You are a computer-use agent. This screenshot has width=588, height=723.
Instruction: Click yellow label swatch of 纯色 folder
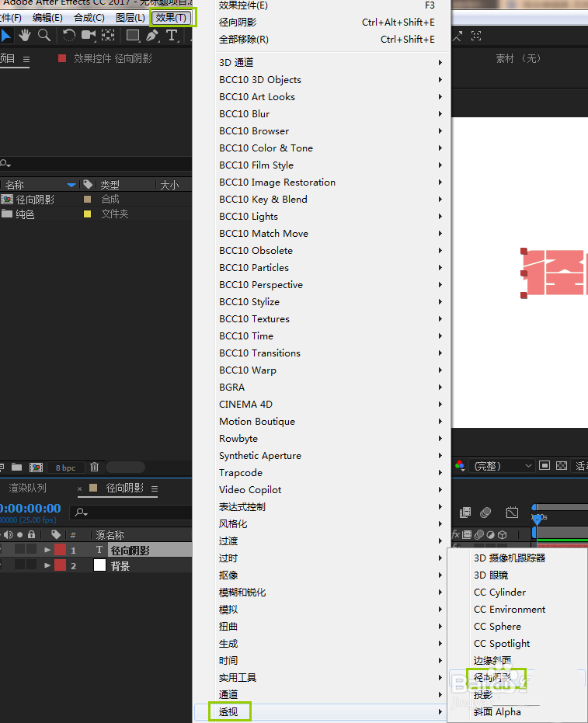click(87, 214)
